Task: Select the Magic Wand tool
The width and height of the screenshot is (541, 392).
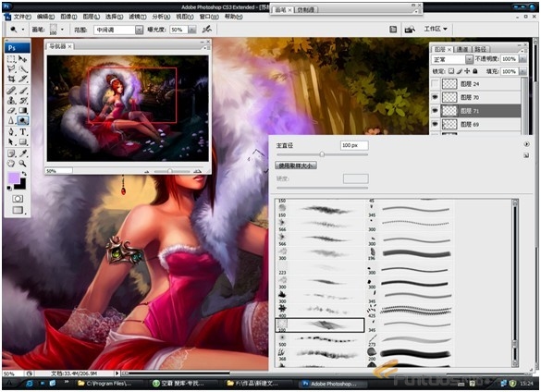Action: [x=23, y=68]
